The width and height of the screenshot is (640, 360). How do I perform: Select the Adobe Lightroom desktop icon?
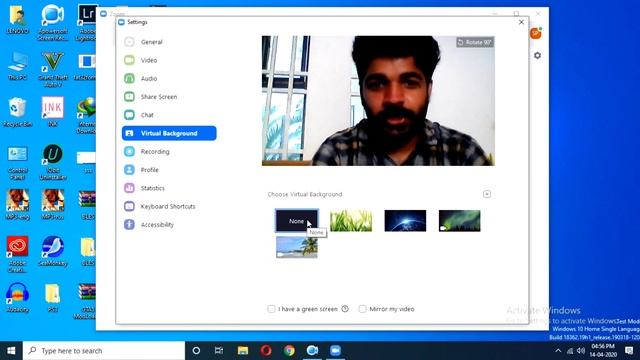coord(87,22)
